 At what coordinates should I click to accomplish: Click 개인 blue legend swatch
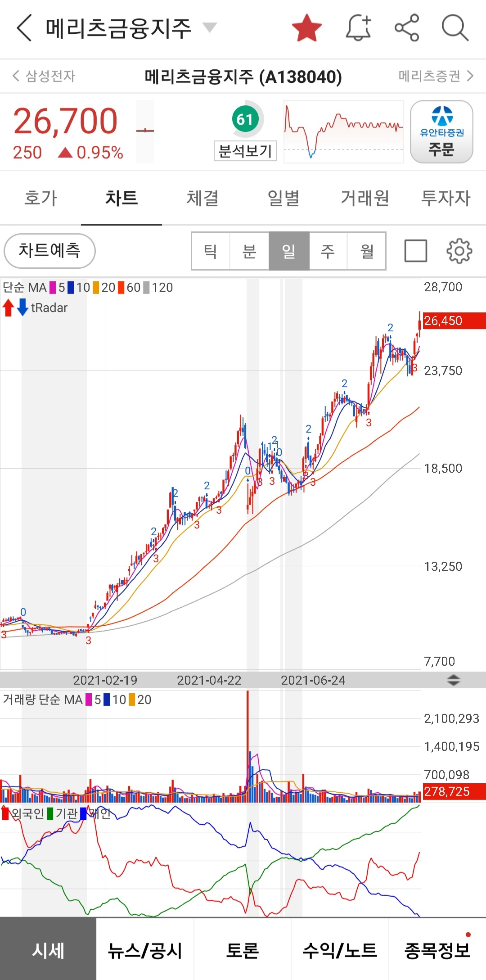tap(83, 813)
